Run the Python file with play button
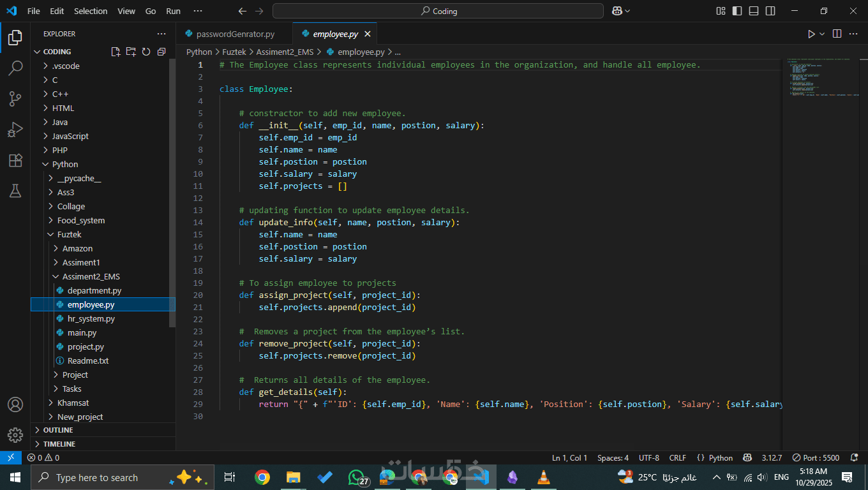 pyautogui.click(x=811, y=34)
